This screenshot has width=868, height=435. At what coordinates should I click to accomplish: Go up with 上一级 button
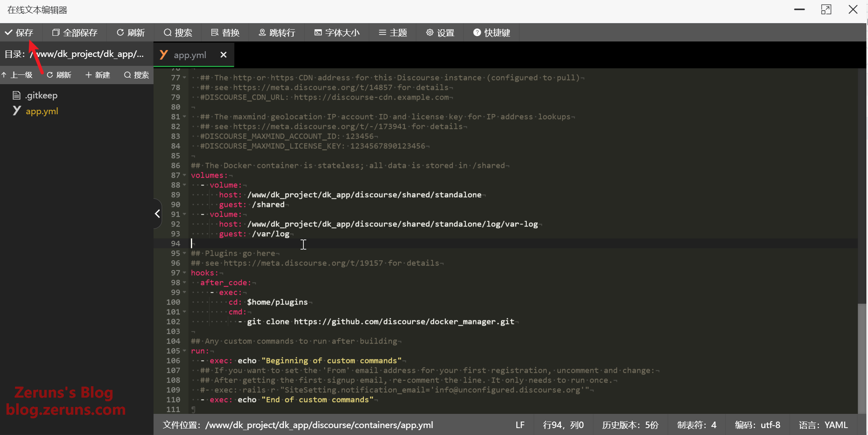17,75
